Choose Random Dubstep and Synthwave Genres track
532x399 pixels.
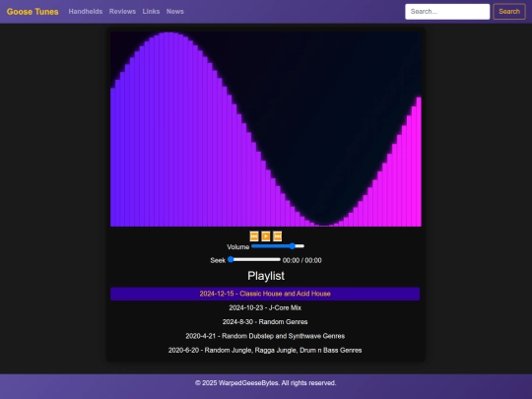tap(265, 336)
